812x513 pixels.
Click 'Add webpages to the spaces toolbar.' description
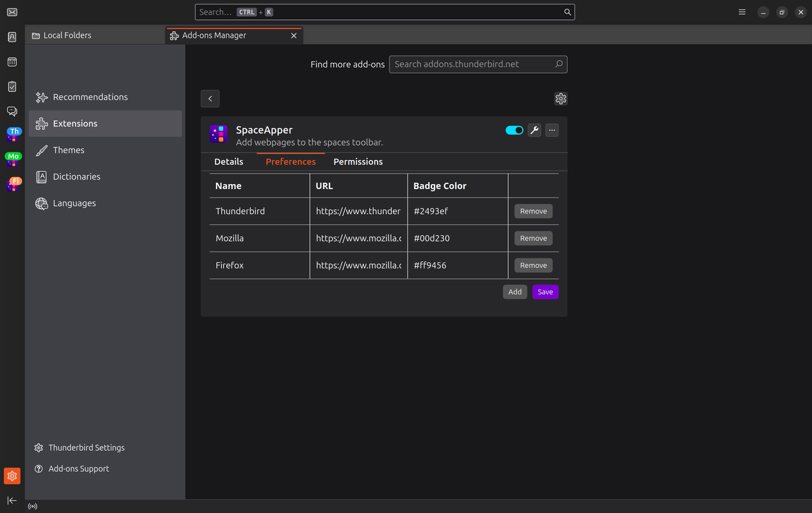click(x=310, y=142)
